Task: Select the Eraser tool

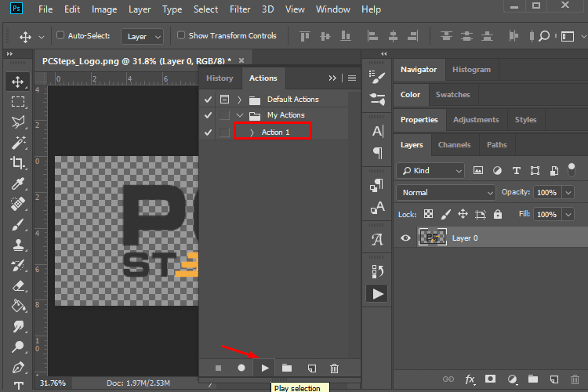Action: click(x=17, y=285)
